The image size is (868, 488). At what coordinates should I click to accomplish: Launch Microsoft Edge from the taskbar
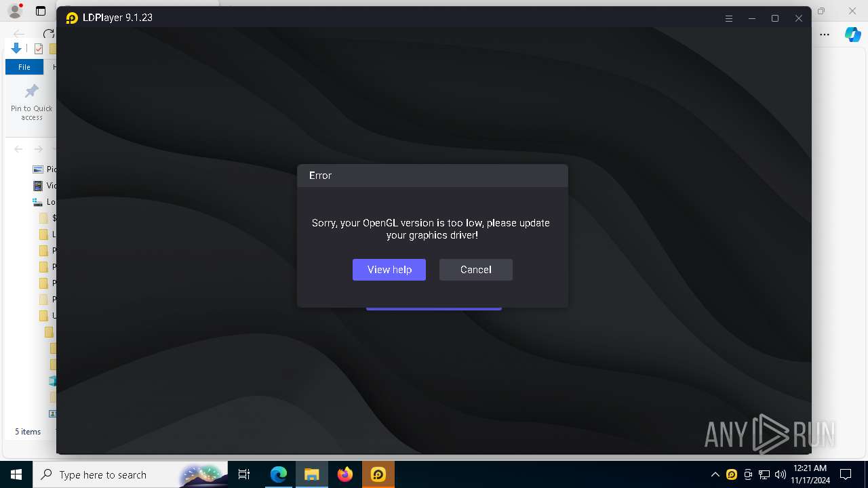click(x=279, y=474)
